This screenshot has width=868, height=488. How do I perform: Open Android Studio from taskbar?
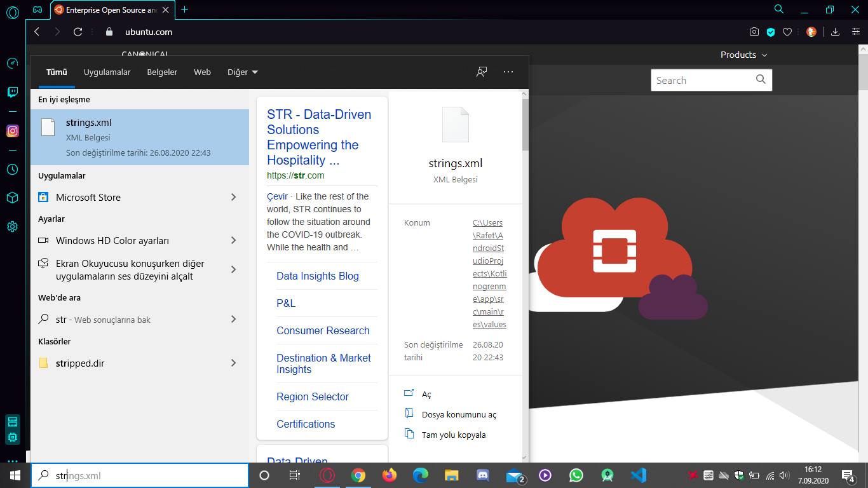[607, 475]
